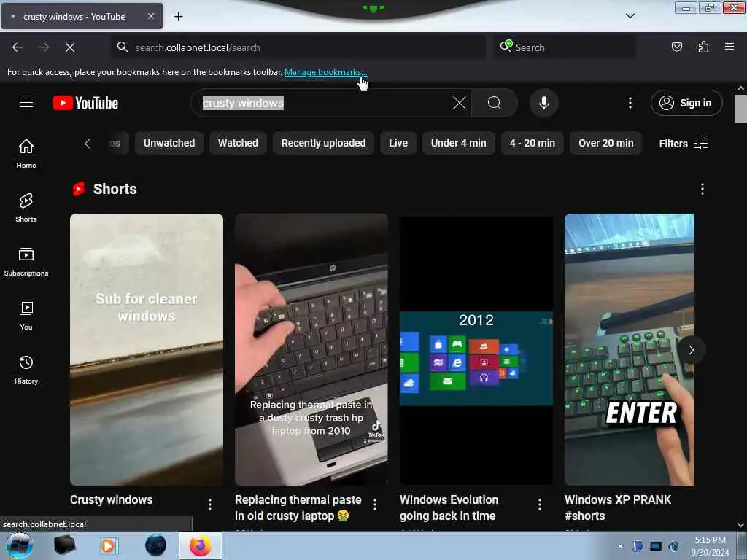
Task: Play the HP laptop thermal paste thumbnail
Action: coord(311,349)
